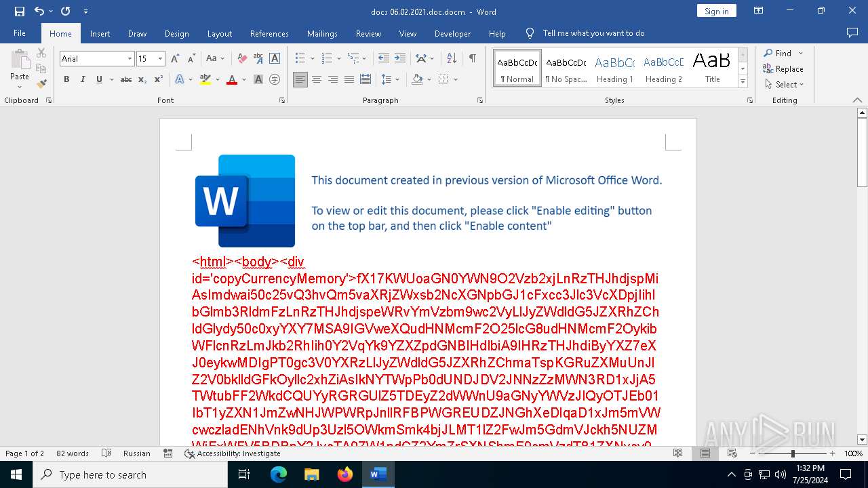Screen dimensions: 868x488
Task: Shrink font size with Shrink Font icon
Action: click(192, 59)
